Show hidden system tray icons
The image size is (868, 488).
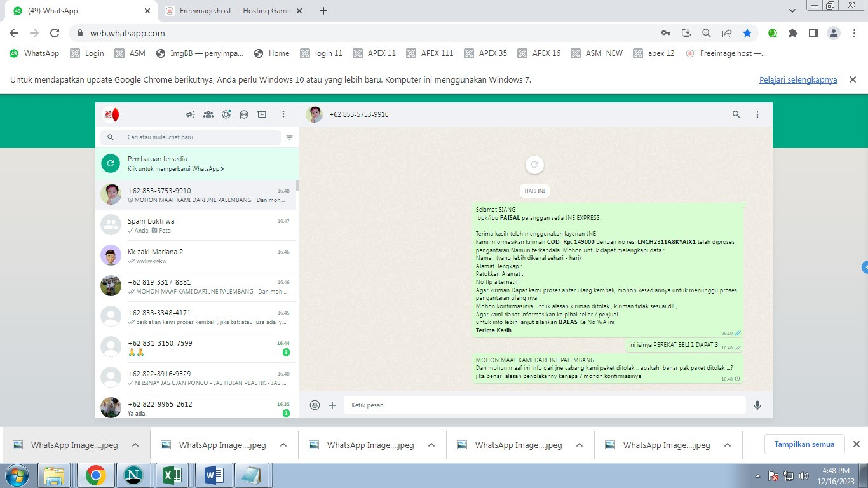tap(757, 475)
